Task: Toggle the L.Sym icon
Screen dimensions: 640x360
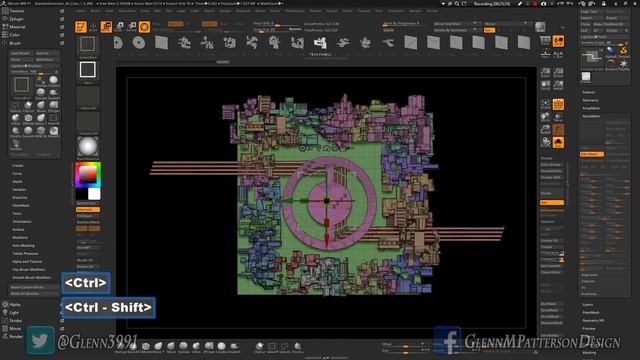Action: (558, 55)
